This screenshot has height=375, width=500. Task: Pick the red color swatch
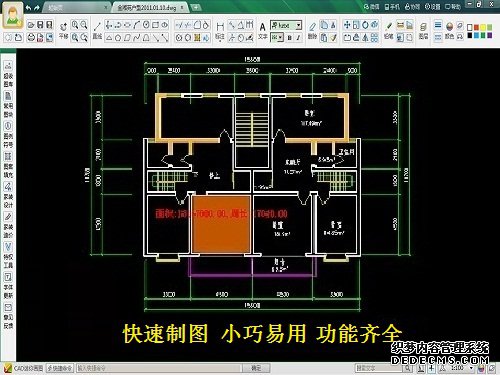tap(476, 27)
